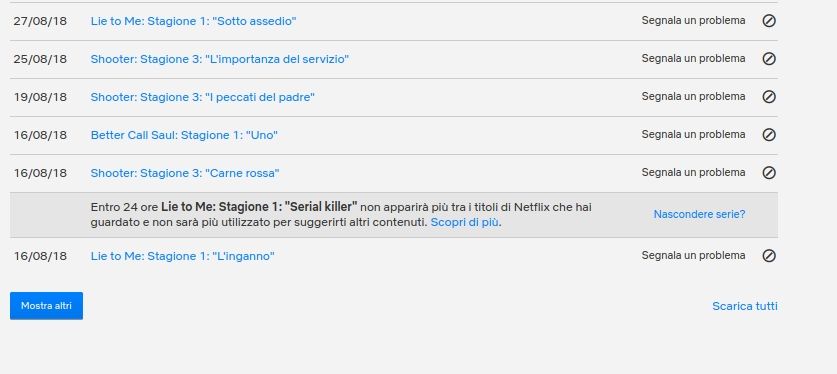The height and width of the screenshot is (374, 837).
Task: Report a problem for "Carne rossa" row
Action: coord(693,172)
